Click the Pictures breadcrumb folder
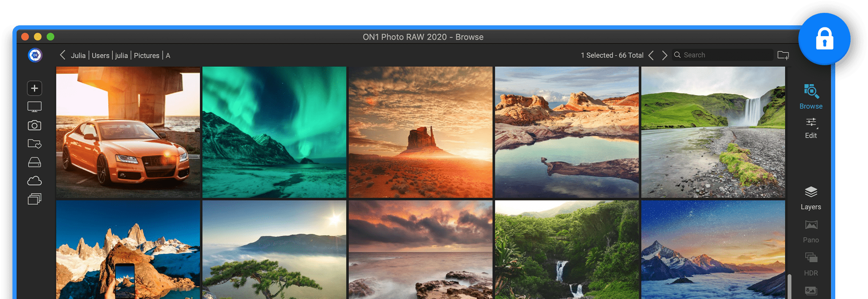 [x=146, y=56]
